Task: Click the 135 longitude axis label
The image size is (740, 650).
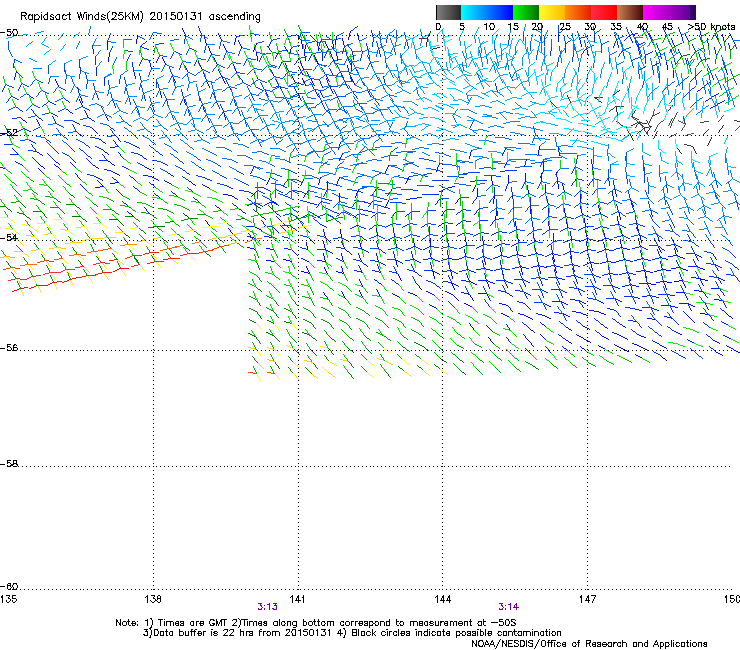Action: [x=8, y=599]
